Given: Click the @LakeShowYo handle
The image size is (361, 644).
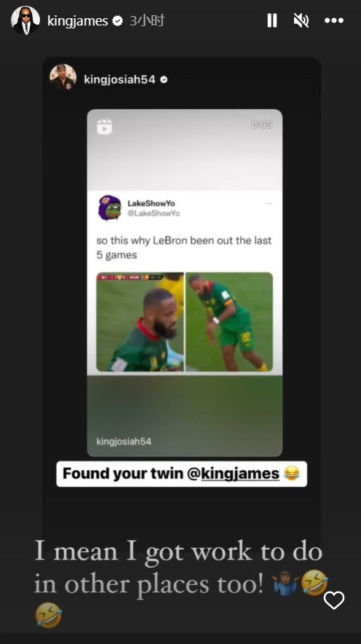Looking at the screenshot, I should (x=154, y=213).
